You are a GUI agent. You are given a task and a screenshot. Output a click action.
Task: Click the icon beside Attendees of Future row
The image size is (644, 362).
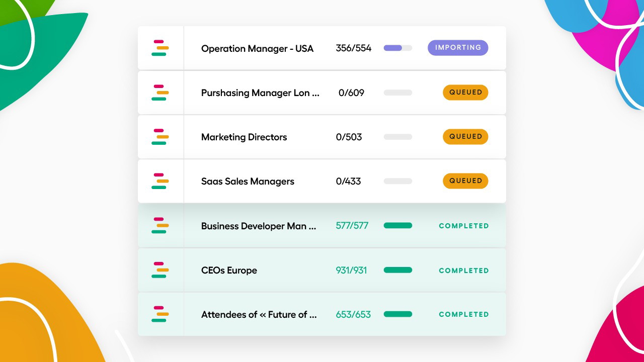(x=160, y=314)
